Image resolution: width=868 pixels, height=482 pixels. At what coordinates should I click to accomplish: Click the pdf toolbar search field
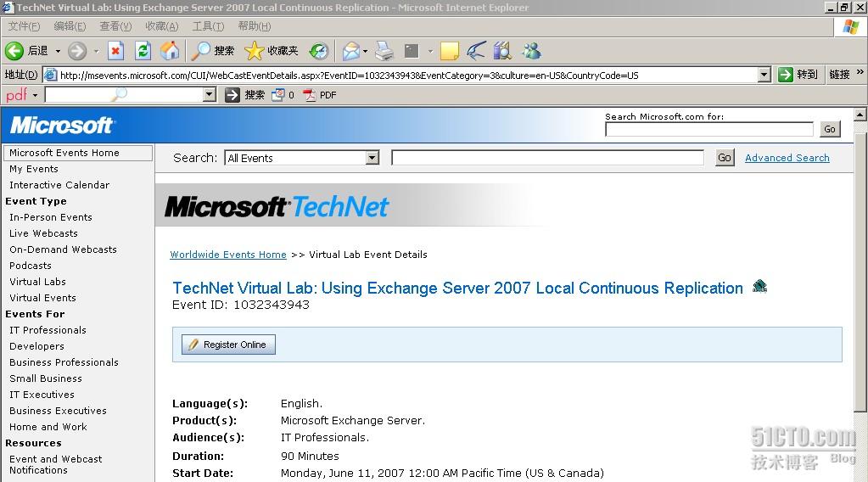coord(123,95)
